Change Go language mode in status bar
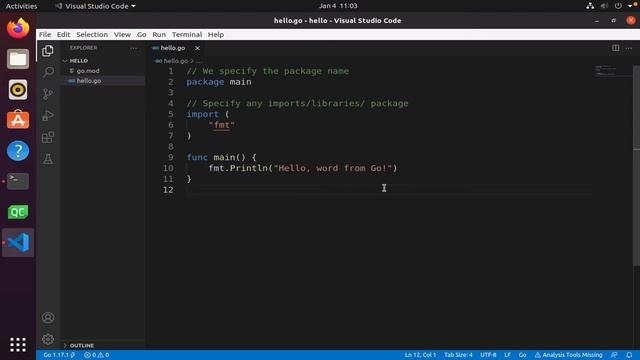The width and height of the screenshot is (640, 360). tap(522, 355)
